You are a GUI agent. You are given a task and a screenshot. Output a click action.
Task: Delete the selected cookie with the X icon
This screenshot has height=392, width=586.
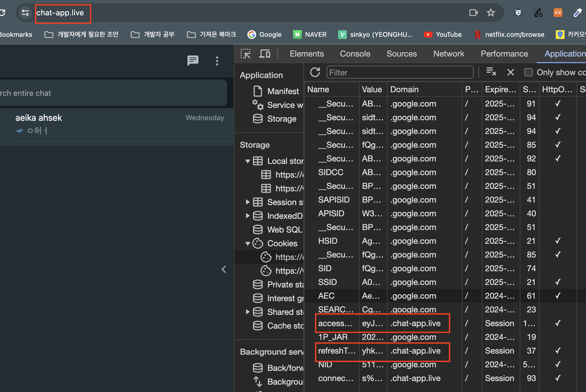(x=511, y=72)
